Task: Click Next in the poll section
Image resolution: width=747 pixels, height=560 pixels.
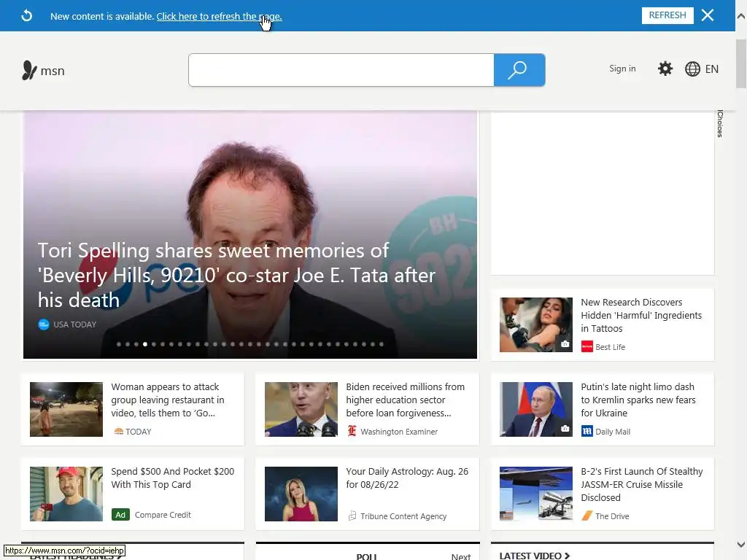Action: pos(461,556)
